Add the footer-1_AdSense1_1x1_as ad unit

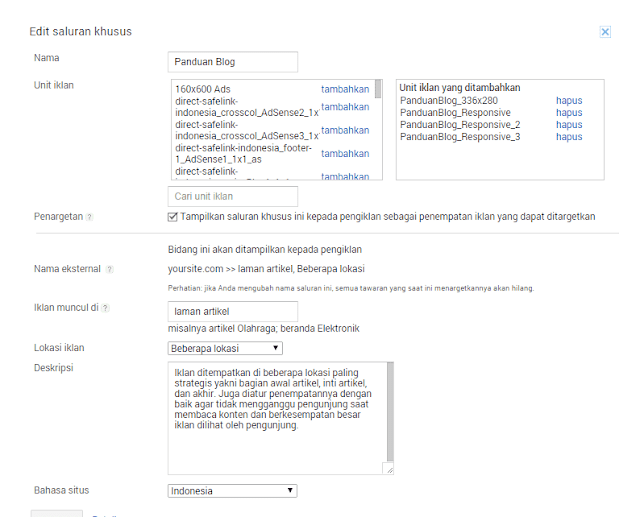click(x=345, y=154)
